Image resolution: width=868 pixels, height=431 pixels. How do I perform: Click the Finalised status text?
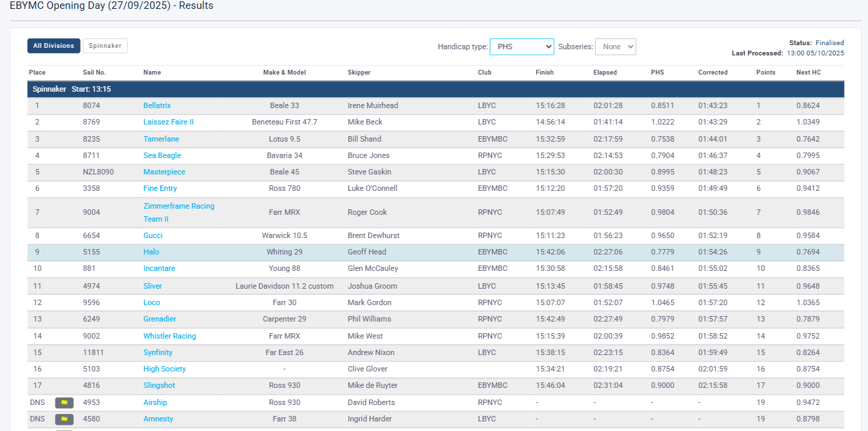pyautogui.click(x=829, y=42)
